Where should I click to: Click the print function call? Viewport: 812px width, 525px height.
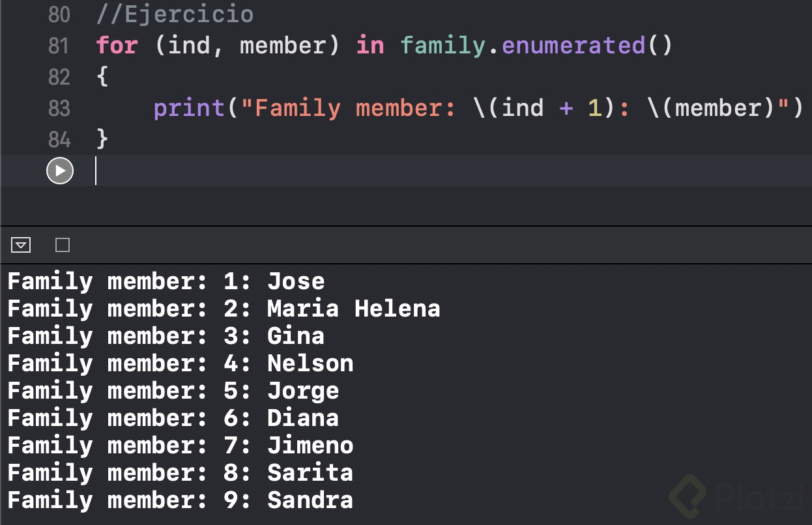click(x=190, y=108)
